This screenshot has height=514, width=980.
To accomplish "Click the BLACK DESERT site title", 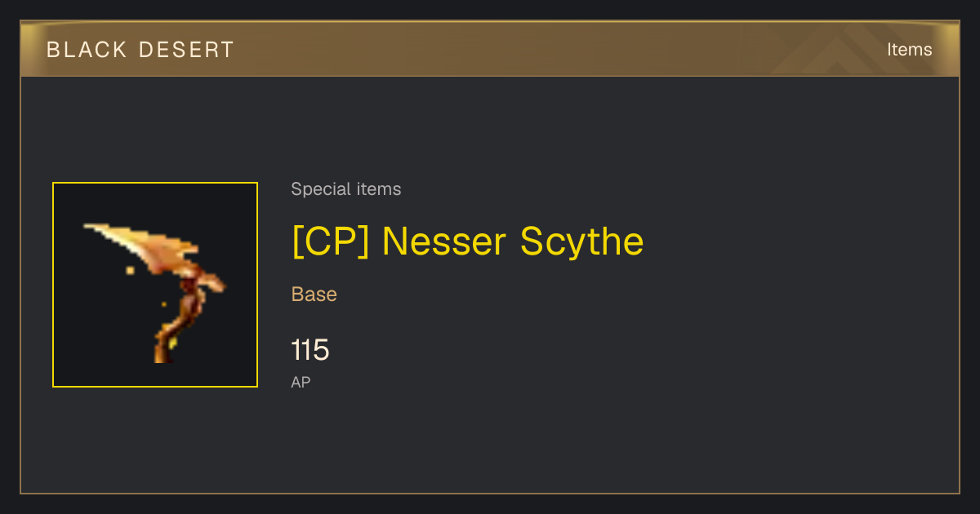I will [x=140, y=50].
